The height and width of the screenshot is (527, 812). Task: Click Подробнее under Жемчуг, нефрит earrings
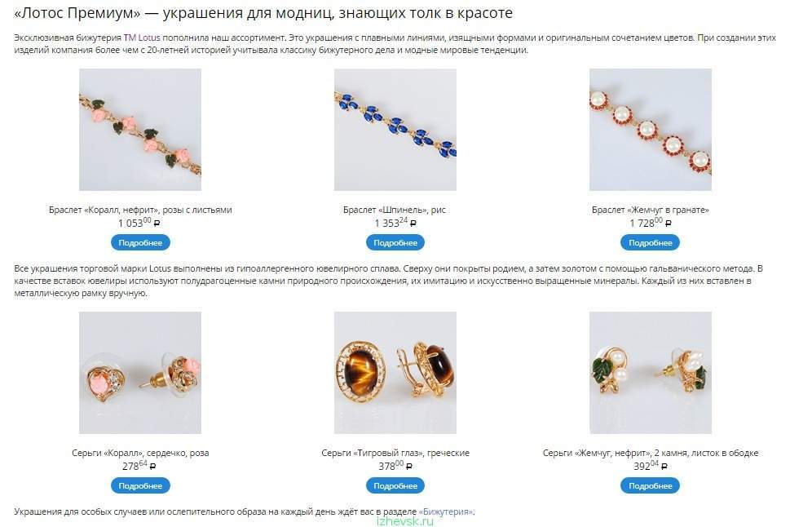coord(651,485)
